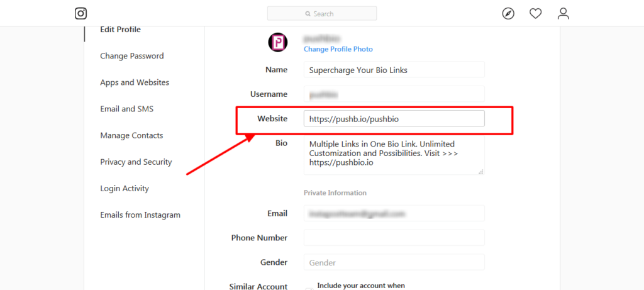Open Emails from Instagram section

click(140, 215)
